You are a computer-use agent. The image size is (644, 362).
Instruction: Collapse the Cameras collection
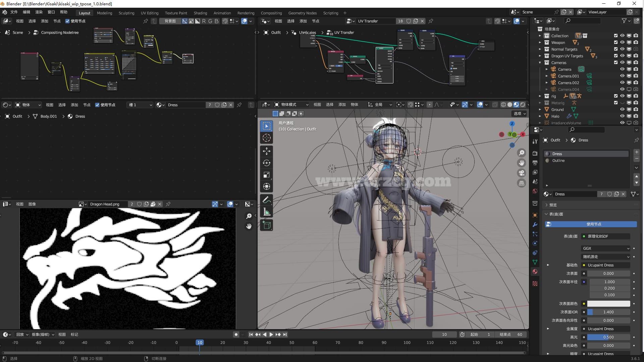point(540,63)
